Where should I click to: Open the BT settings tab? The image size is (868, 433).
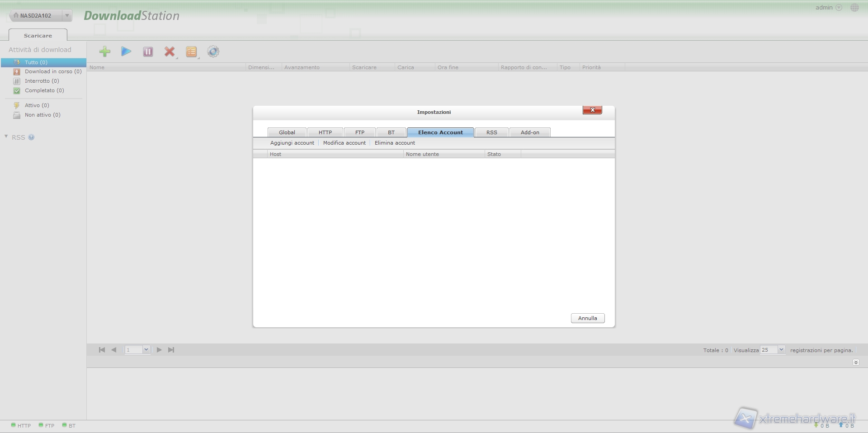coord(391,132)
